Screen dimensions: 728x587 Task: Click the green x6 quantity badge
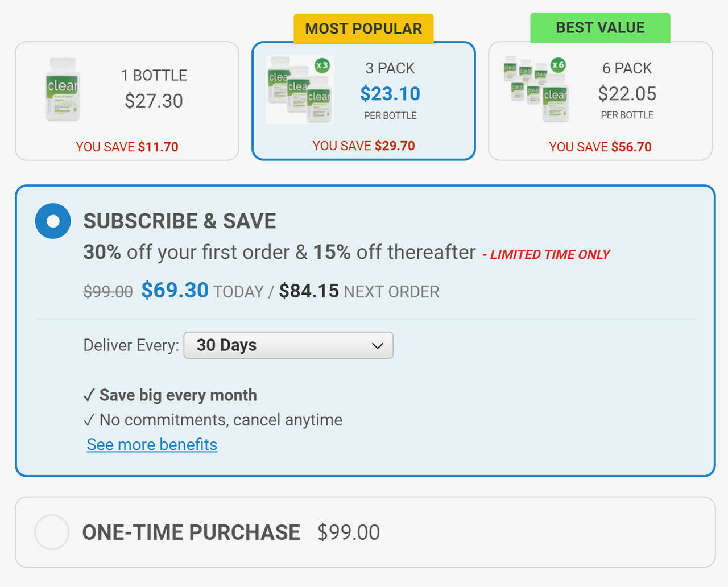(558, 64)
